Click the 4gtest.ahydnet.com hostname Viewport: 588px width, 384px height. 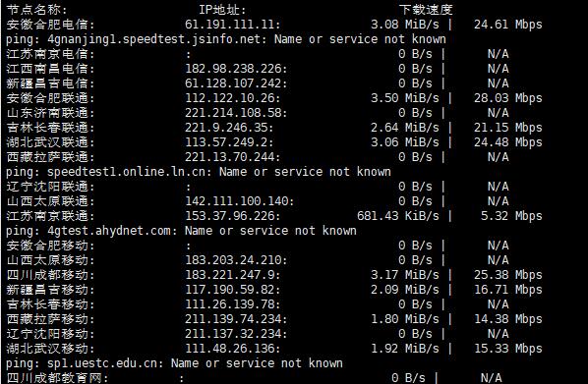109,231
